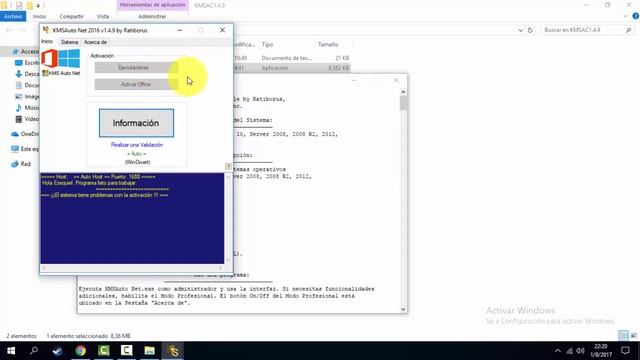Screen dimensions: 640x360
Task: Click the New folder icon in quick access toolbar
Action: (29, 5)
